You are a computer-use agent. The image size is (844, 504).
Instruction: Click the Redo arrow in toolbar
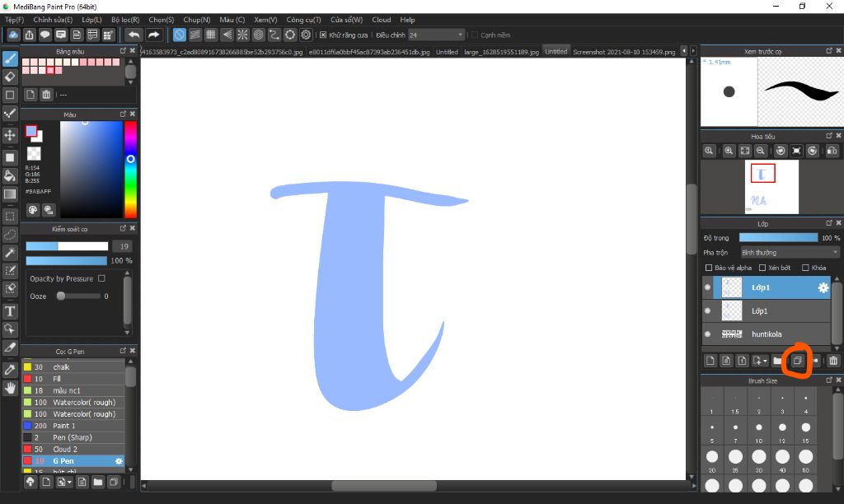click(153, 35)
